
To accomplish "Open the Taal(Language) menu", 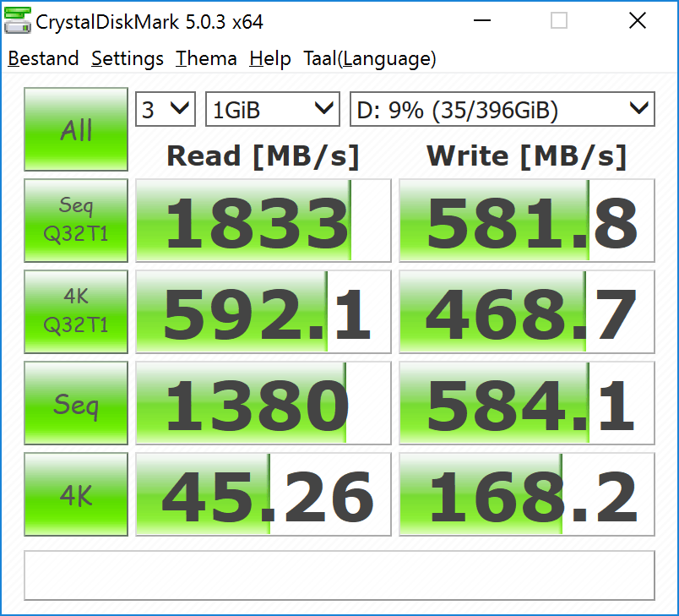I will (x=369, y=58).
